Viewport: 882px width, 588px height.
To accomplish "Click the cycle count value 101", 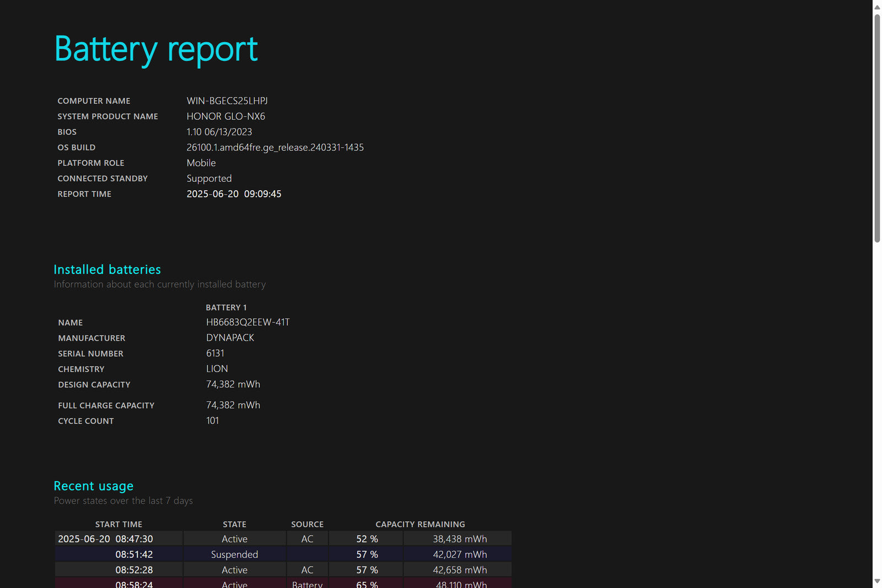I will point(212,420).
